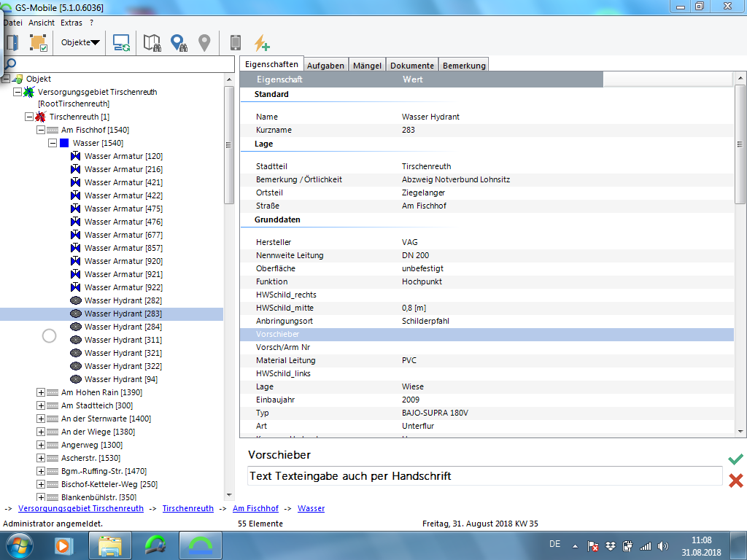Click the gray location pin icon
747x560 pixels.
[204, 43]
